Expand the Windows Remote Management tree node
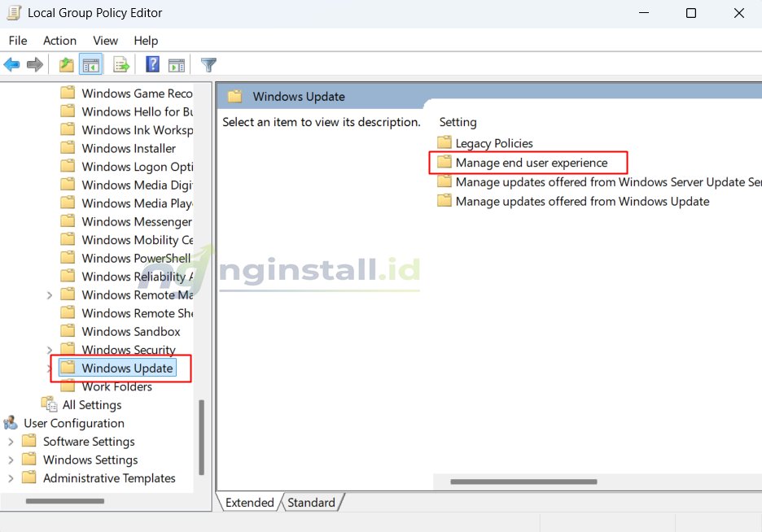The image size is (762, 532). (50, 294)
